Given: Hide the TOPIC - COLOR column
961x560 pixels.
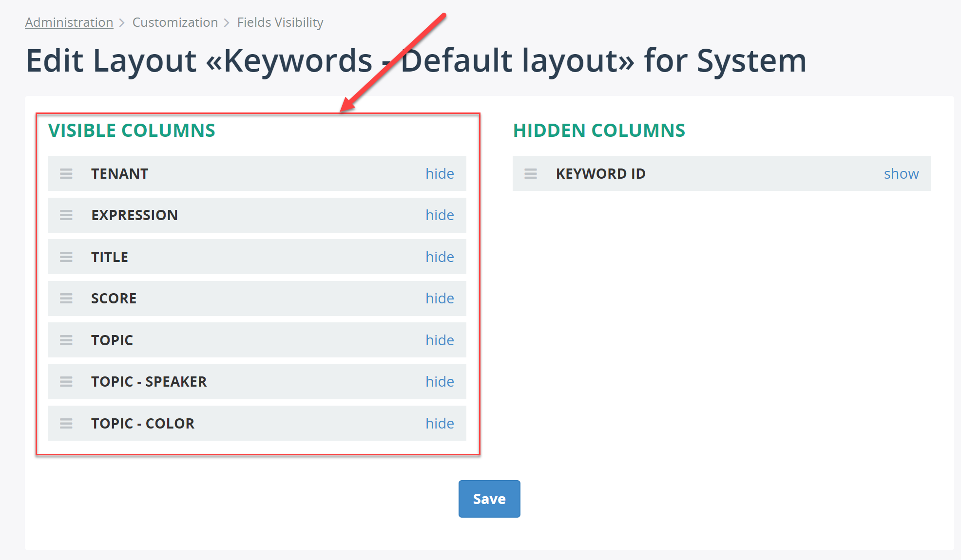Looking at the screenshot, I should [x=440, y=423].
